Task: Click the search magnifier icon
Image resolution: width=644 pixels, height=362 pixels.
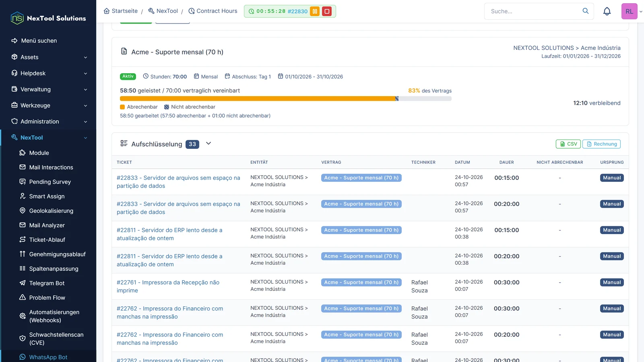Action: [x=585, y=11]
